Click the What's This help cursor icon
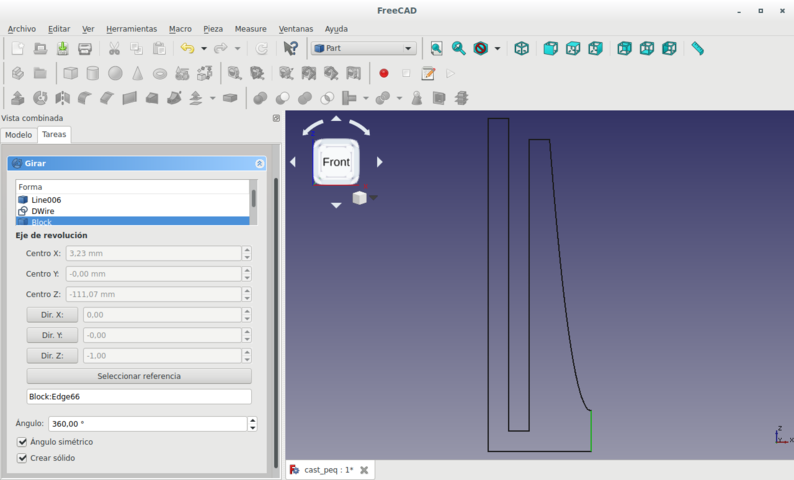794x480 pixels. [291, 48]
